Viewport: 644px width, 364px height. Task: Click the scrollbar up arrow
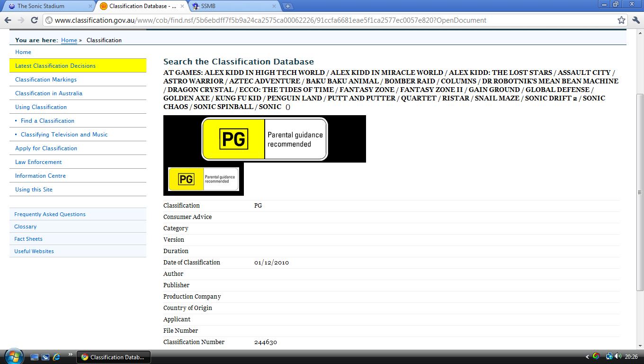pos(640,33)
